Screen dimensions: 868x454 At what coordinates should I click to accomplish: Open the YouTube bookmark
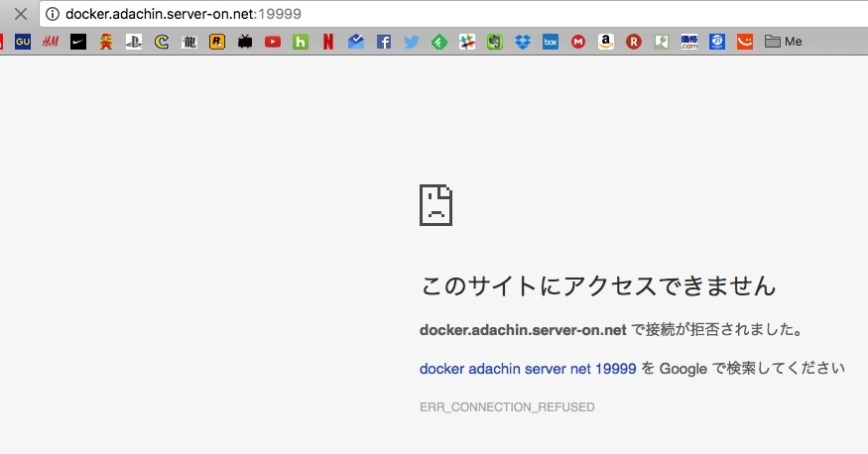coord(272,42)
